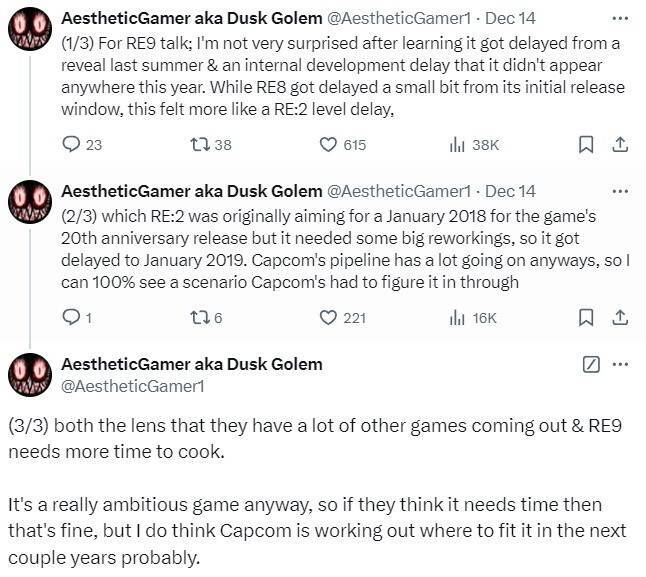Screen dimensions: 646x577
Task: Share the first (1/3) tweet
Action: 619,145
